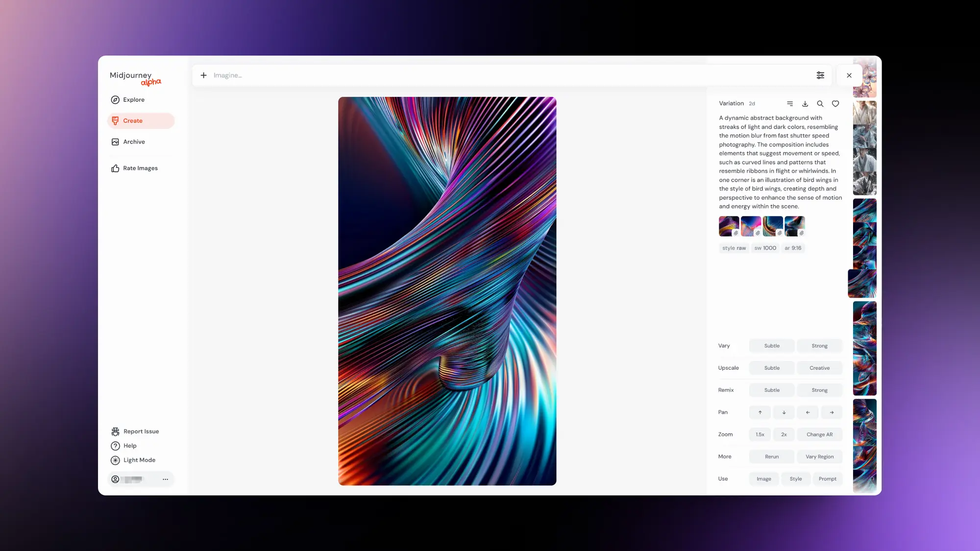
Task: Open the top pink floral thumbnail in strip
Action: [x=865, y=77]
